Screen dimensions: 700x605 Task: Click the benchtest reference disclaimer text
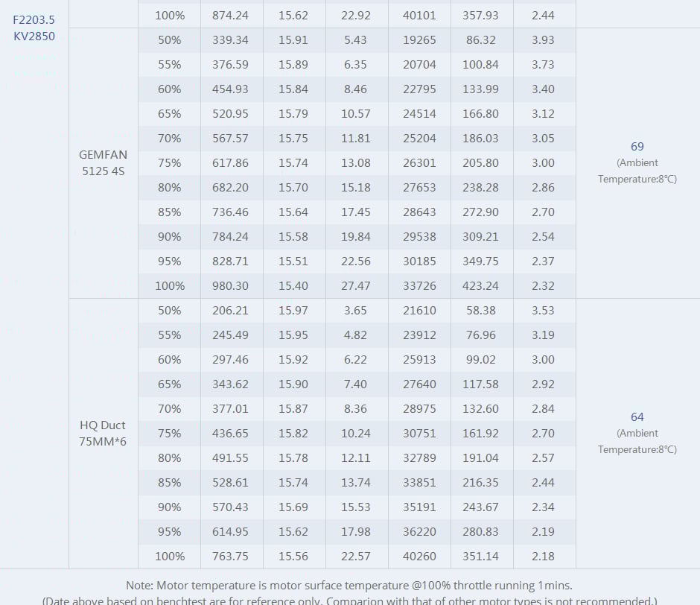(349, 601)
